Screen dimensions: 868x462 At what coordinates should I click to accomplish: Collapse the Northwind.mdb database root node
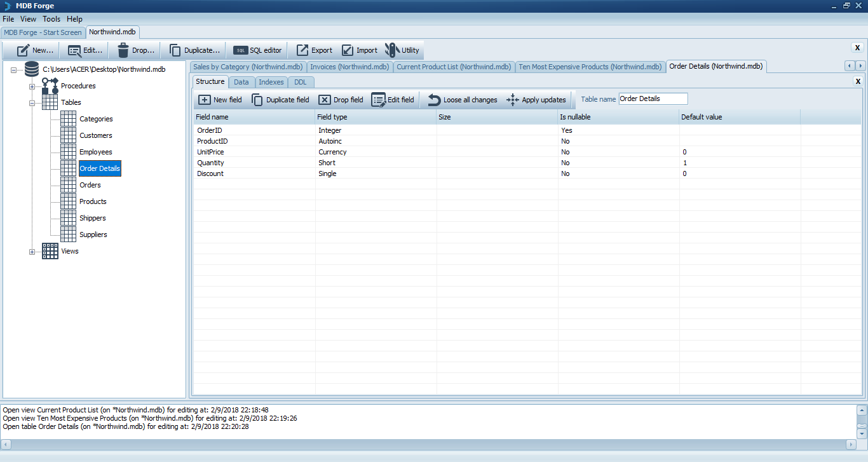coord(13,70)
